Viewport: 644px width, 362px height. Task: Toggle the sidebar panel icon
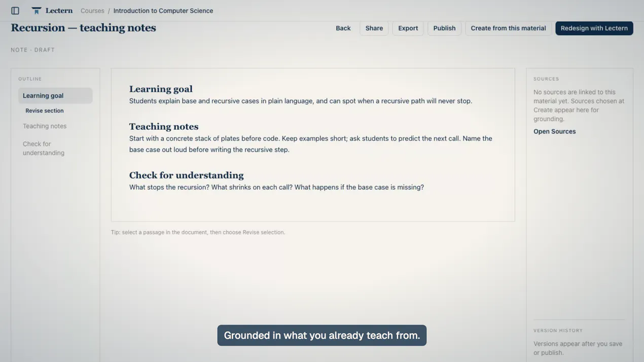click(x=15, y=11)
